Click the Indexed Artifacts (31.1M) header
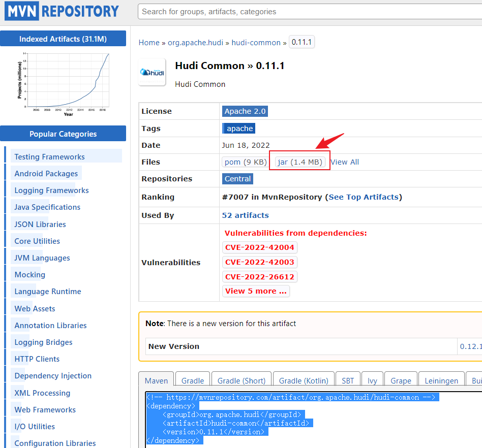Image resolution: width=482 pixels, height=448 pixels. pos(63,39)
